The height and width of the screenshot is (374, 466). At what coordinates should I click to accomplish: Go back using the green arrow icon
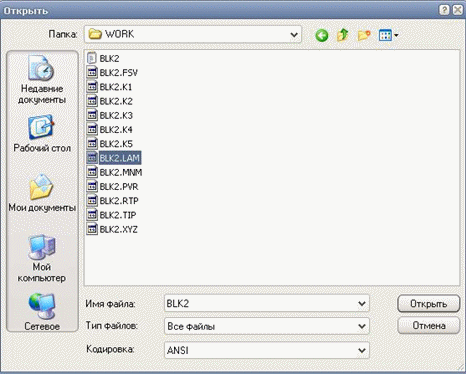pos(322,35)
